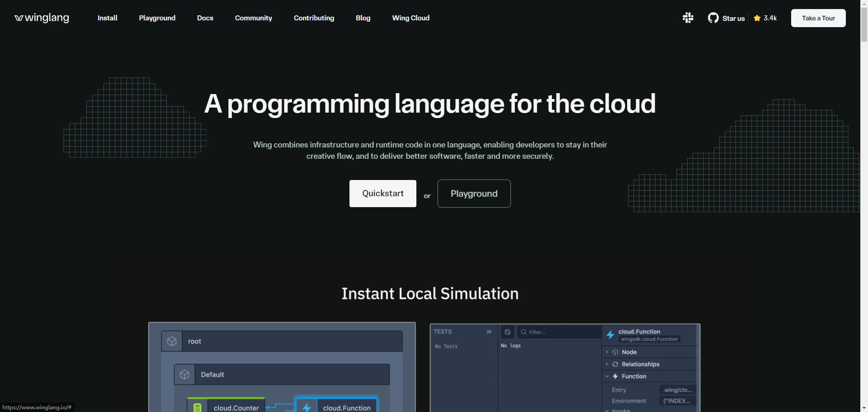868x412 pixels.
Task: Open the Docs menu item
Action: pyautogui.click(x=205, y=18)
